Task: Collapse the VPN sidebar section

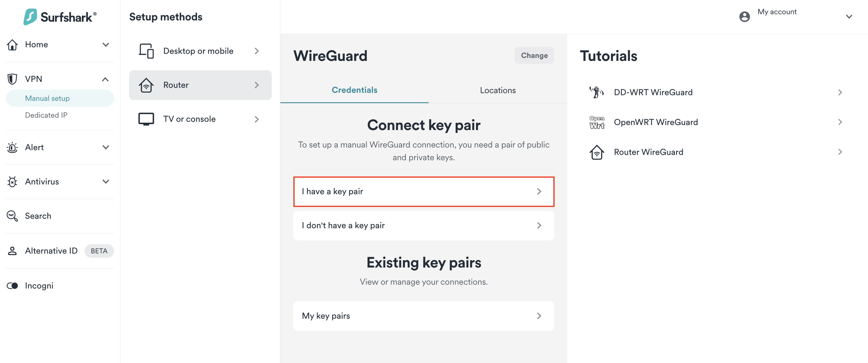Action: point(105,79)
